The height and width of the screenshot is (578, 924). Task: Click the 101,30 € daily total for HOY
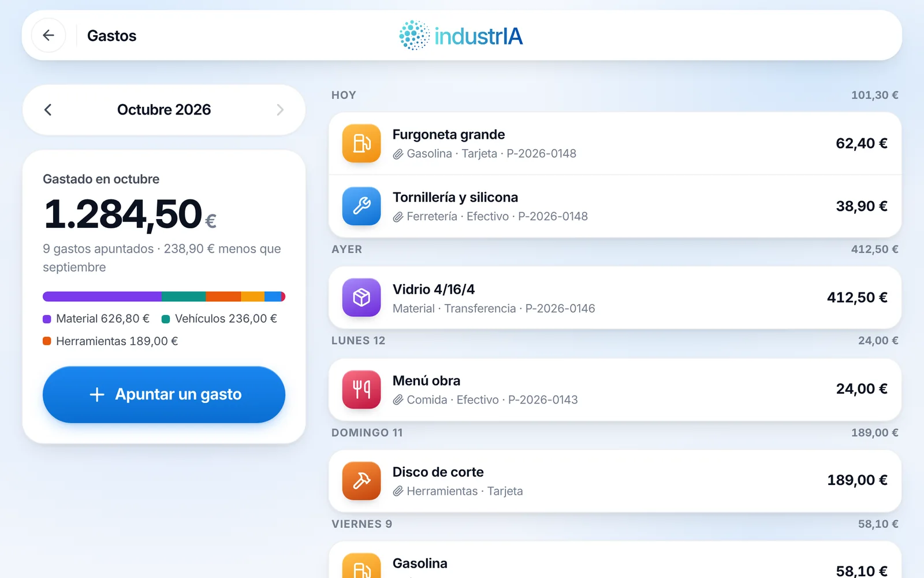click(874, 95)
